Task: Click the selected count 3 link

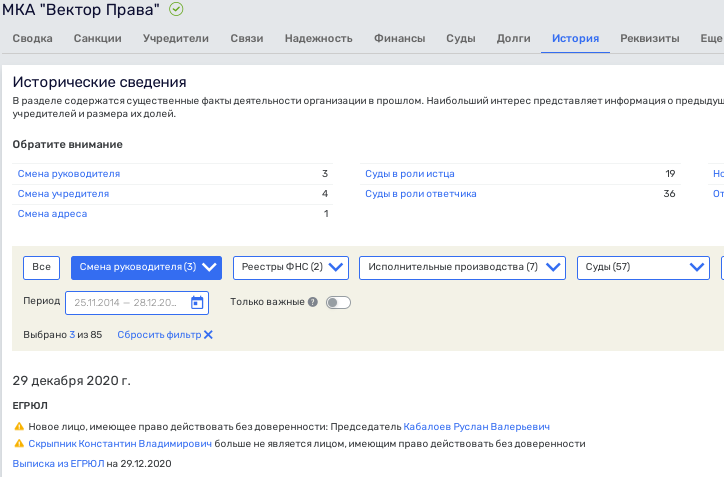Action: (x=72, y=335)
